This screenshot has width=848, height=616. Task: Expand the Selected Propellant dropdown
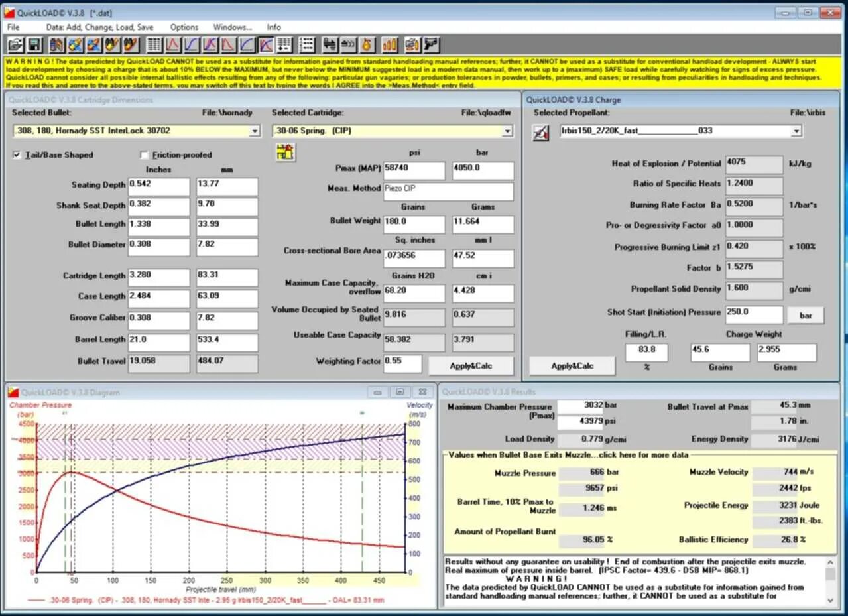pos(796,131)
